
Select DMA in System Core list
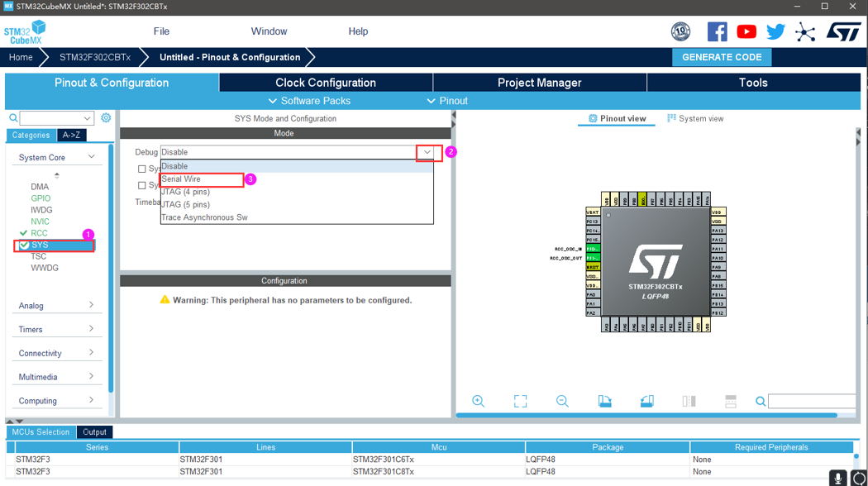(x=40, y=187)
